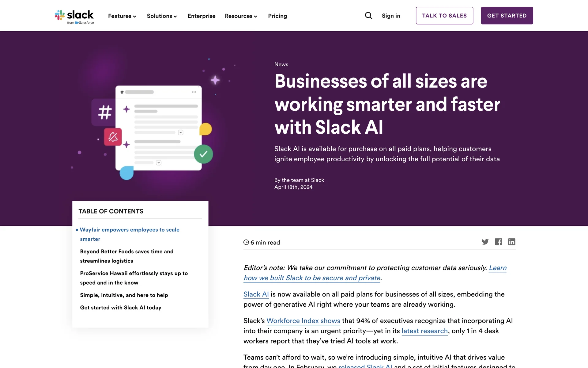Open the latest research link
588x368 pixels.
424,331
